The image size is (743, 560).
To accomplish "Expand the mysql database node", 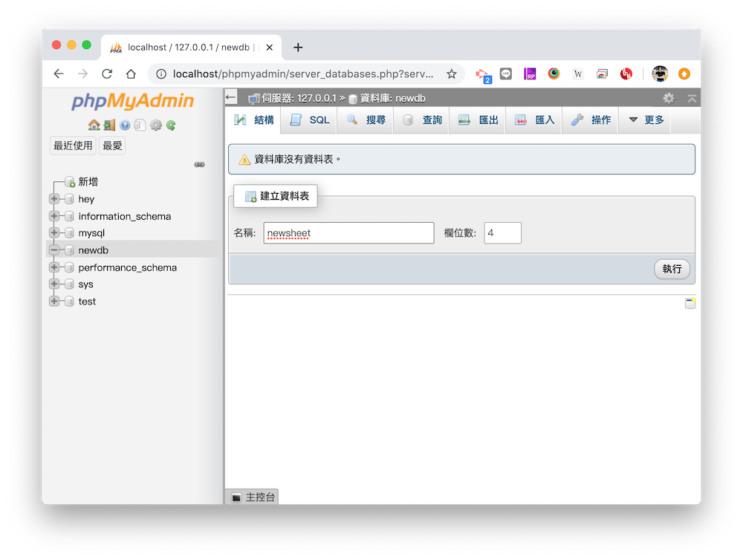I will pyautogui.click(x=54, y=232).
